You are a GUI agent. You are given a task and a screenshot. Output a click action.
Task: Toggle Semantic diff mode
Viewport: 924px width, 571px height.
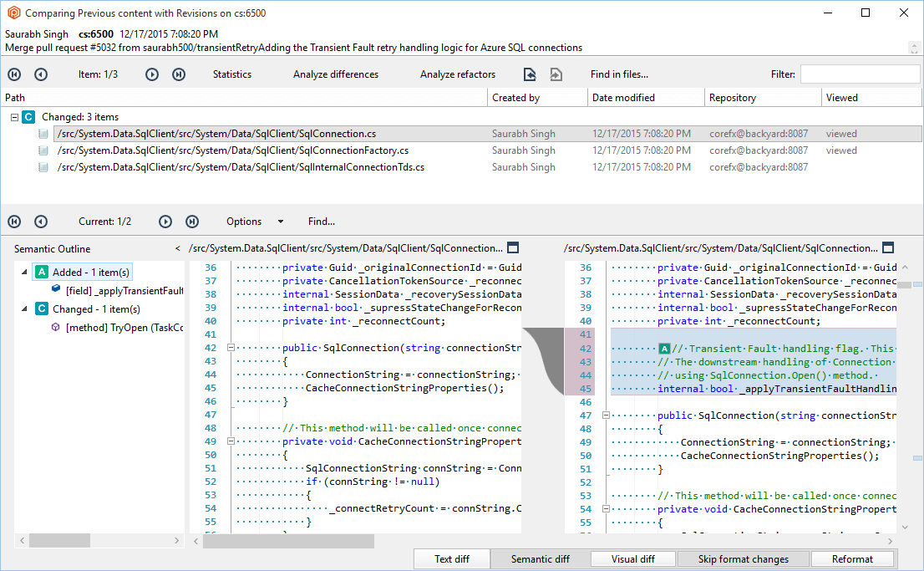[540, 559]
